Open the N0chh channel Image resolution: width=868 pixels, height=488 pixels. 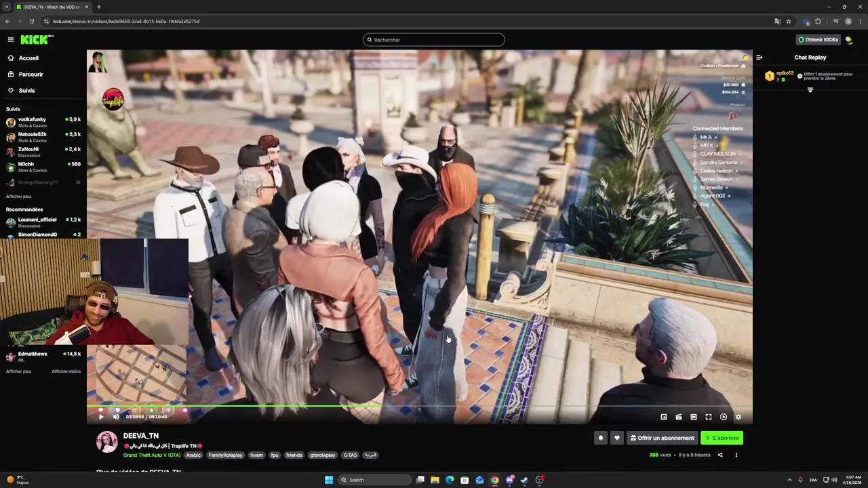coord(43,167)
